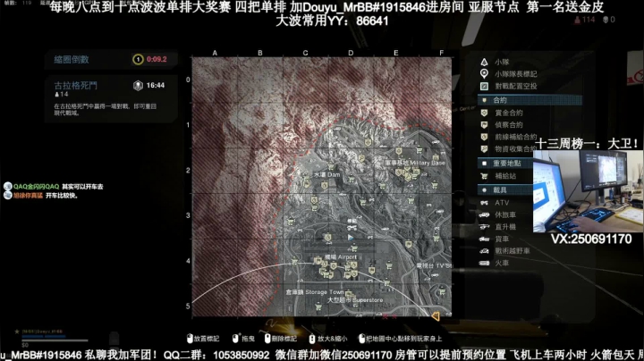Click the webcam overlay thumbnail

point(589,191)
